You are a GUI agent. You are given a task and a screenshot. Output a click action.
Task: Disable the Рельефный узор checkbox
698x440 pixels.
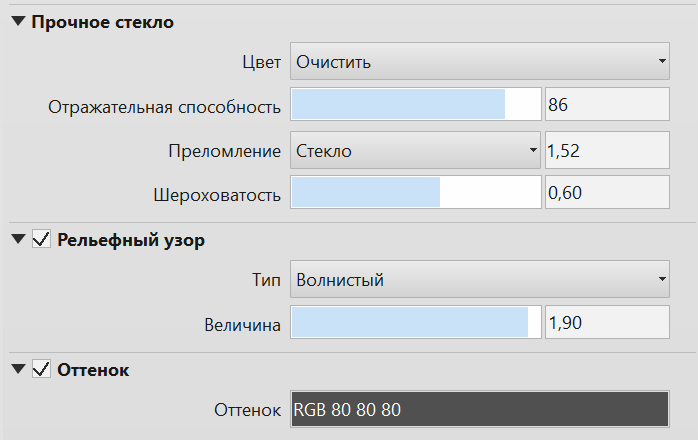point(42,239)
